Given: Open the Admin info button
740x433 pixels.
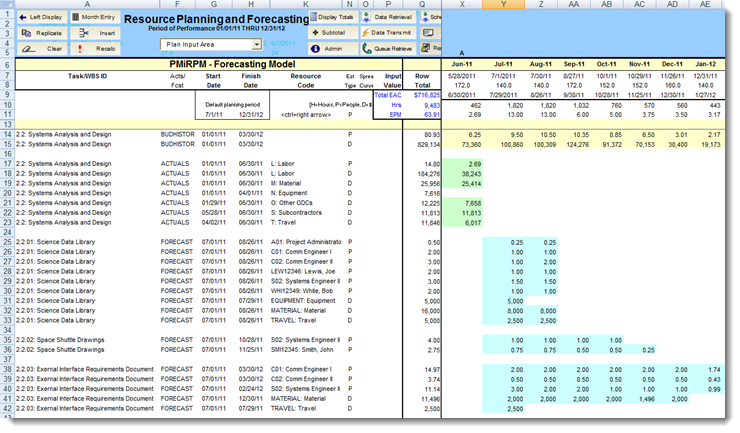Looking at the screenshot, I should tap(333, 49).
